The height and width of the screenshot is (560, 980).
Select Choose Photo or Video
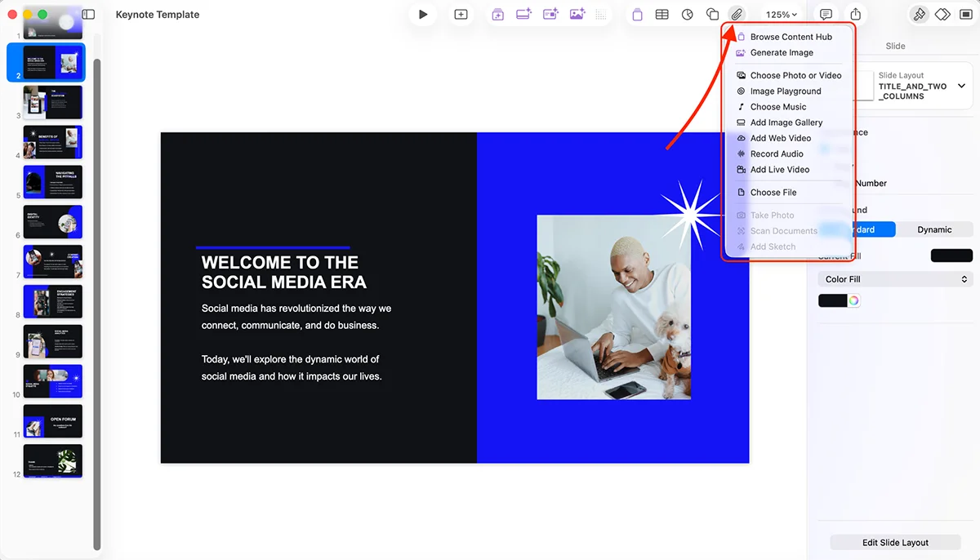(791, 75)
